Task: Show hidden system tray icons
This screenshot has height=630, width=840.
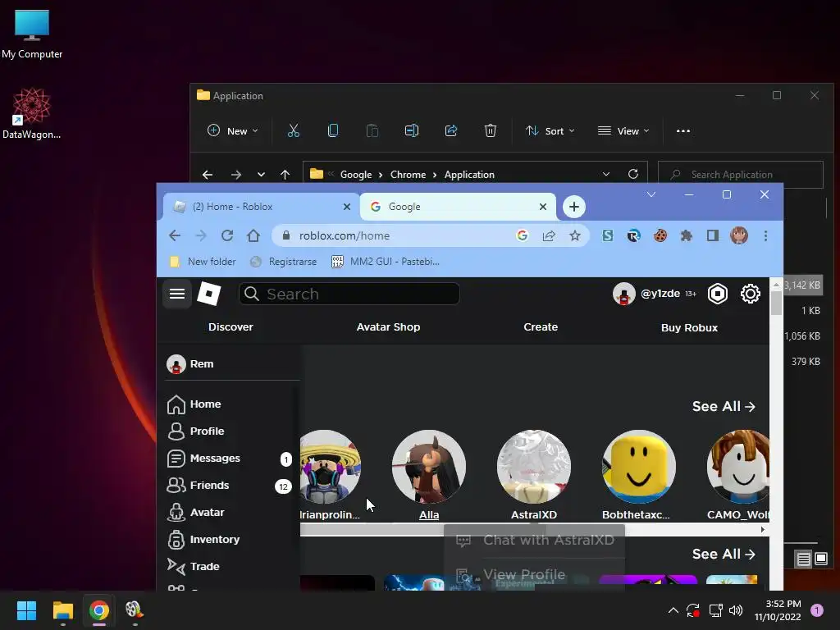Action: [x=673, y=610]
